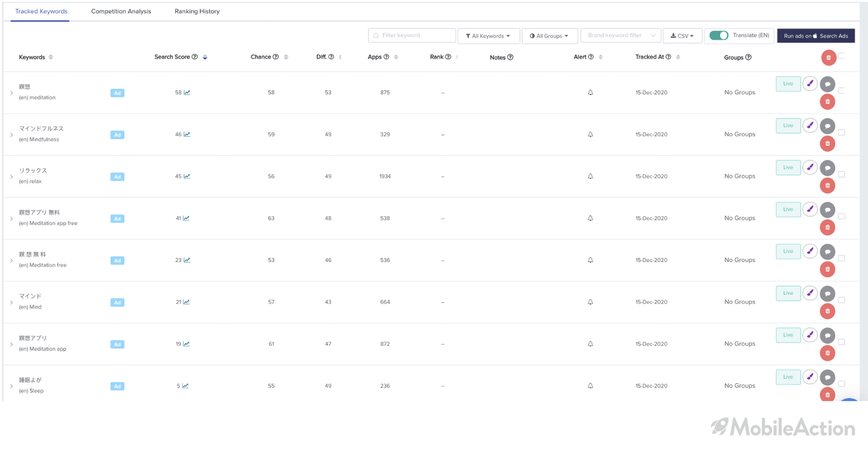
Task: Click Live button in Meditation free row
Action: [788, 251]
